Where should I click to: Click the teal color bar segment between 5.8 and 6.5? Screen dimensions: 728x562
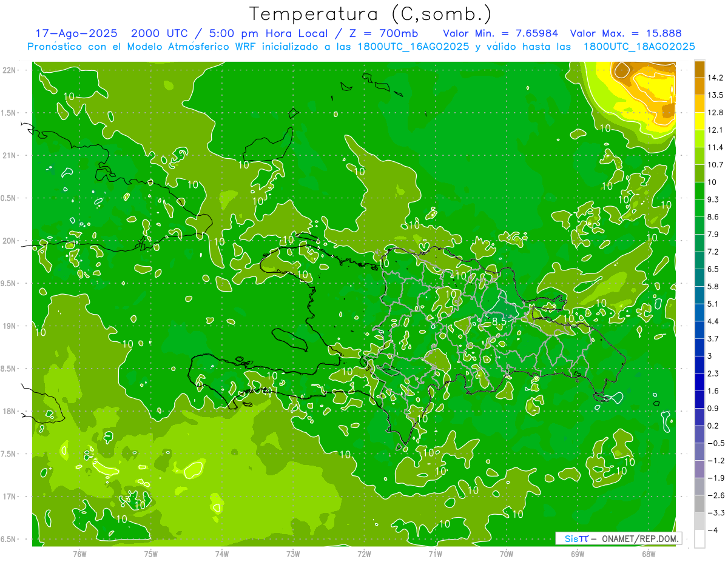click(699, 278)
